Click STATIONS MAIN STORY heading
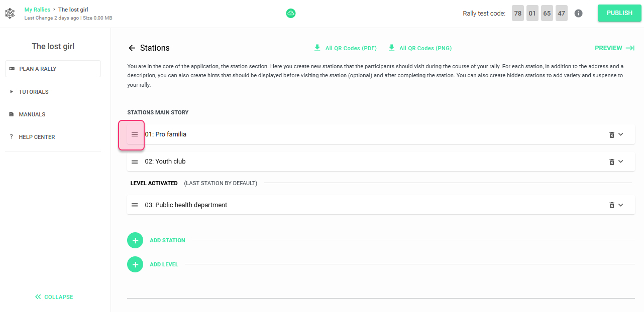644x312 pixels. (x=158, y=112)
